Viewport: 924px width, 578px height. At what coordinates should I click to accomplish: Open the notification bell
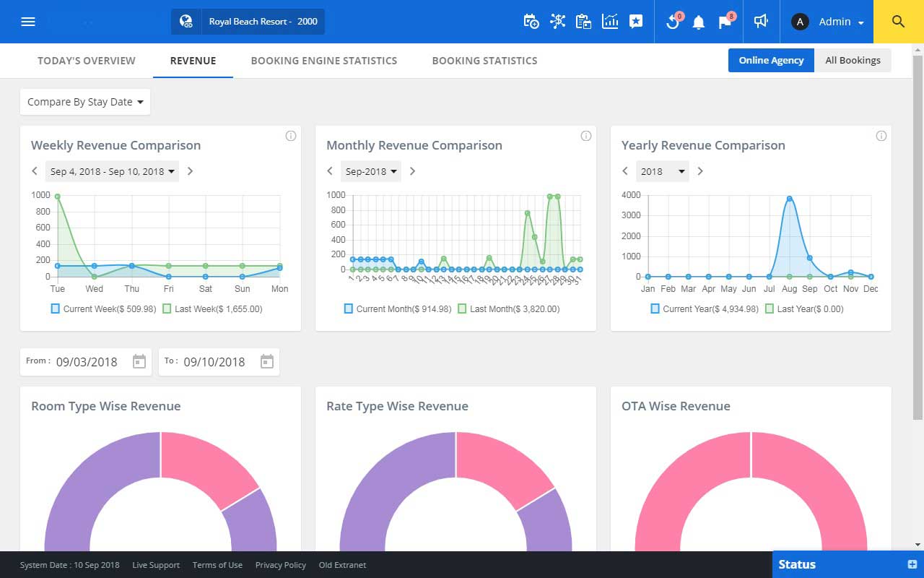point(698,22)
